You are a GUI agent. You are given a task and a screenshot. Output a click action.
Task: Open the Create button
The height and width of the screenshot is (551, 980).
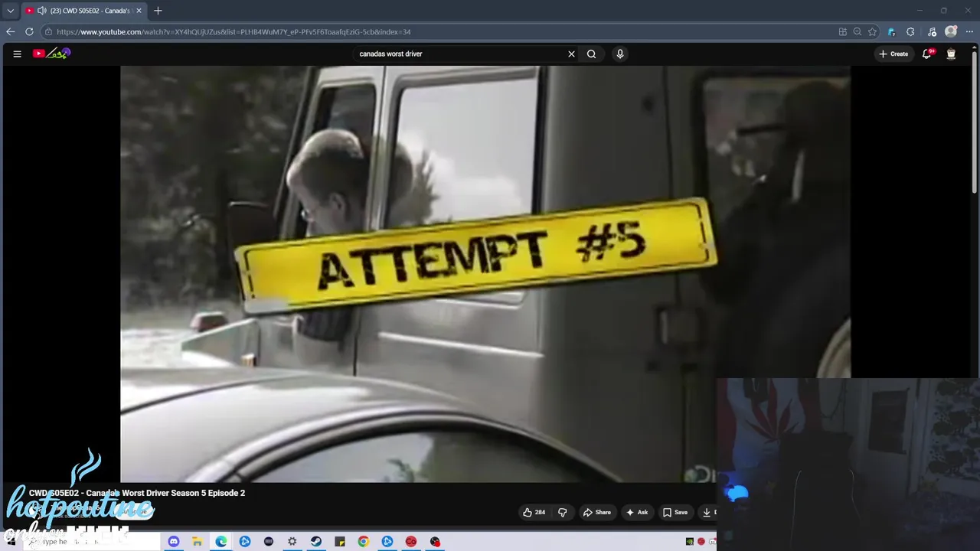pos(893,54)
